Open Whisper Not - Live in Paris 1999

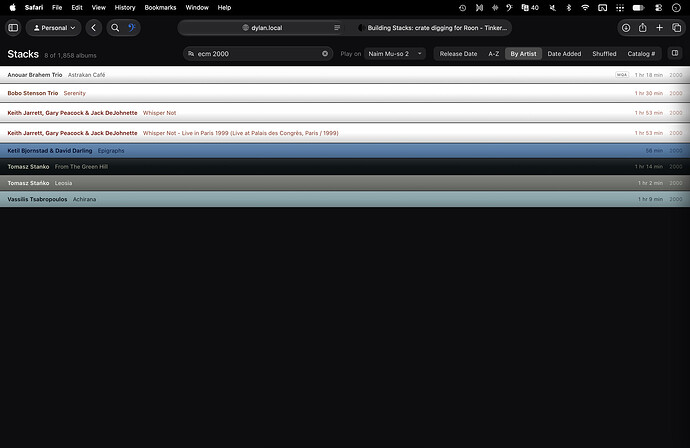coord(345,133)
